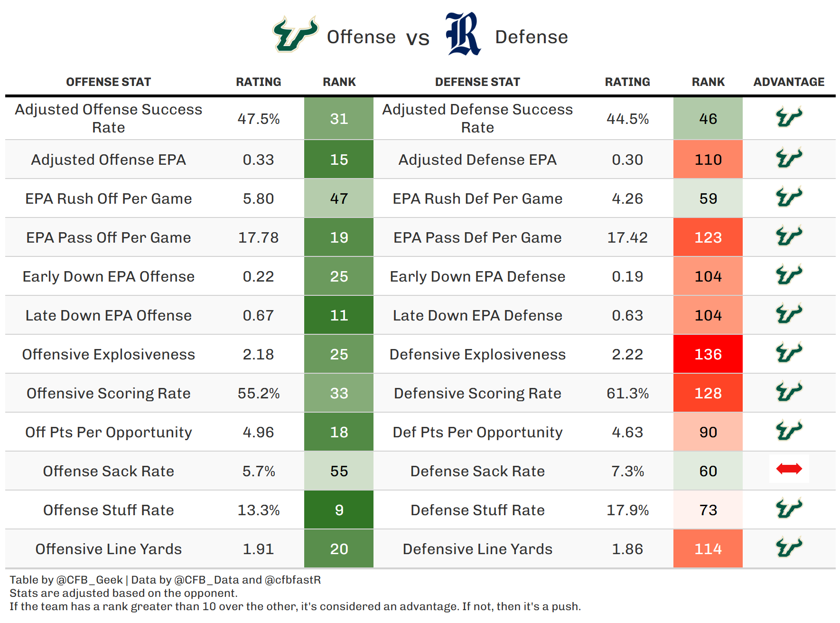Screen dimensions: 840x623
Task: Click the 55.2% Offensive Scoring Rate value
Action: point(259,393)
